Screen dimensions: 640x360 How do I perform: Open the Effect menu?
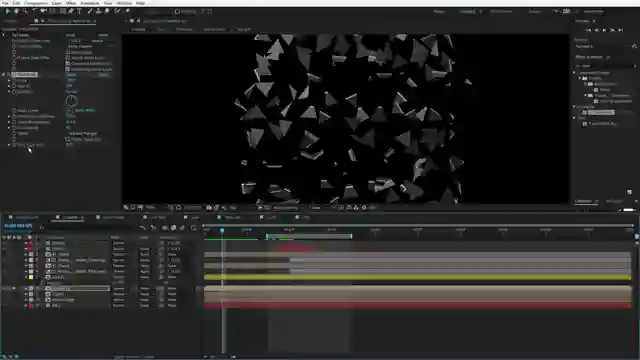(71, 3)
